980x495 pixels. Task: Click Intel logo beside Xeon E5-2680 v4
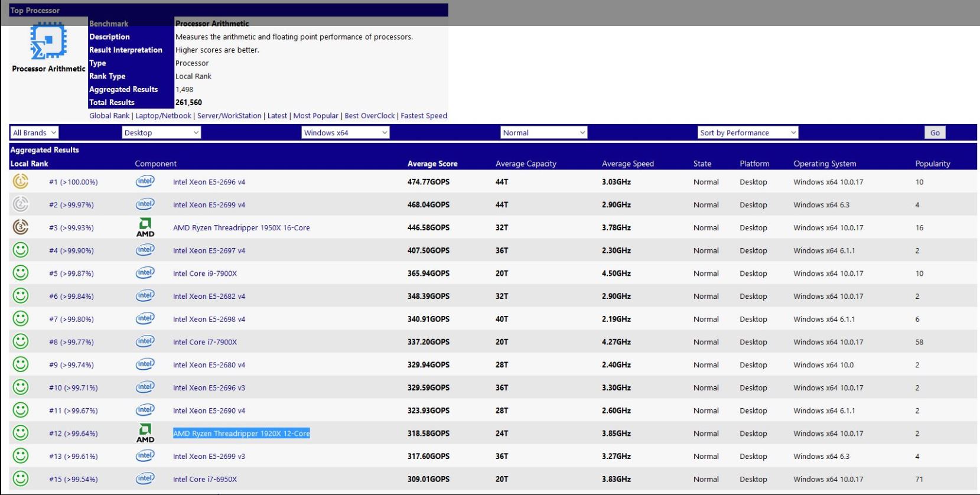(145, 364)
